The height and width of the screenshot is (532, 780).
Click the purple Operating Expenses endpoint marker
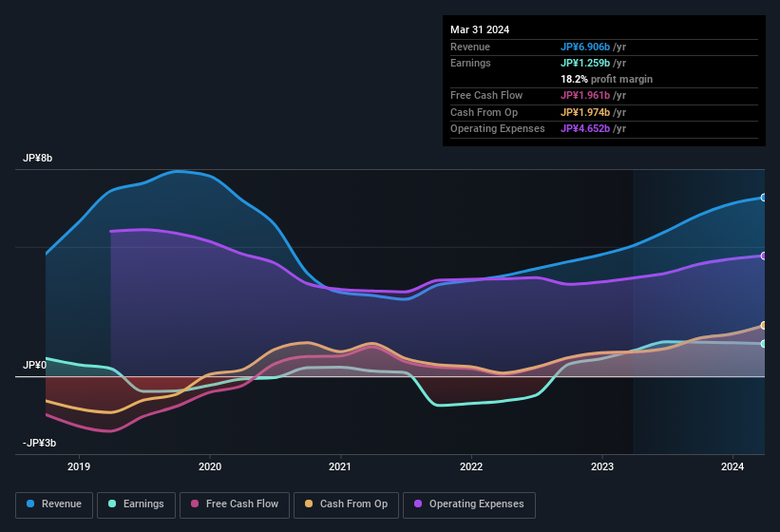coord(763,256)
